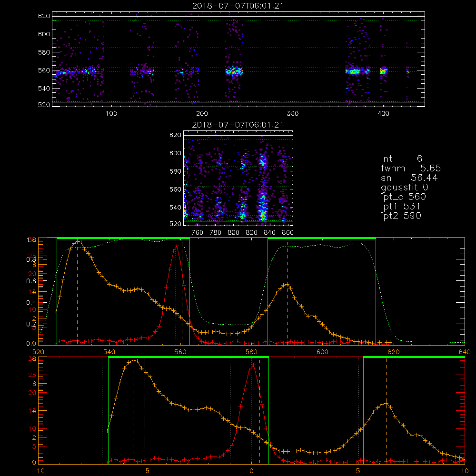Click the x-axis label 780 on middle spectrogram
Image resolution: width=476 pixels, height=476 pixels.
(216, 233)
